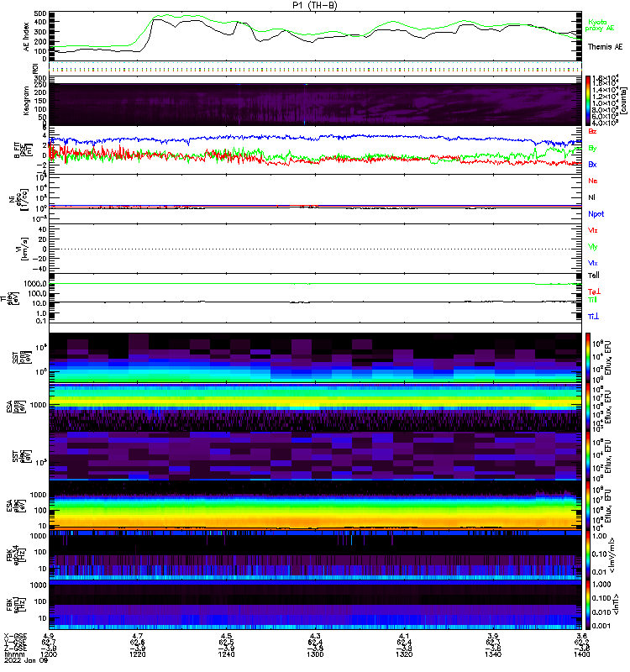Click the X-GSE value "4.5"

(x=226, y=636)
